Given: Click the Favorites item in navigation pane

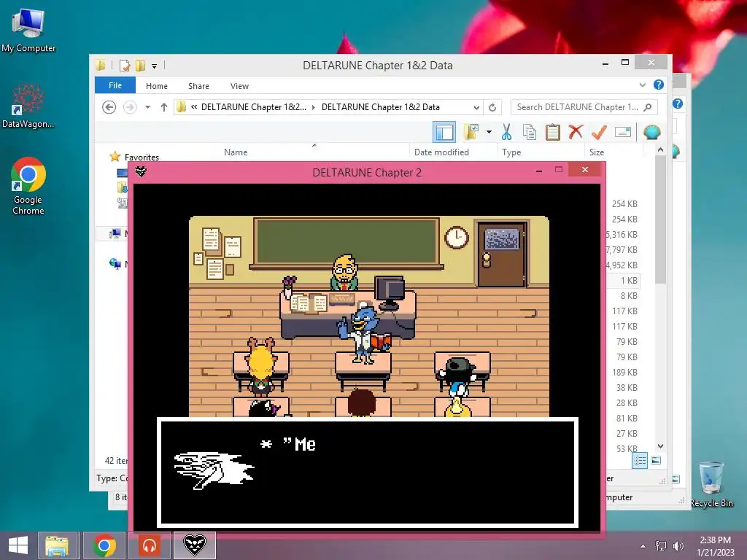Looking at the screenshot, I should [142, 157].
